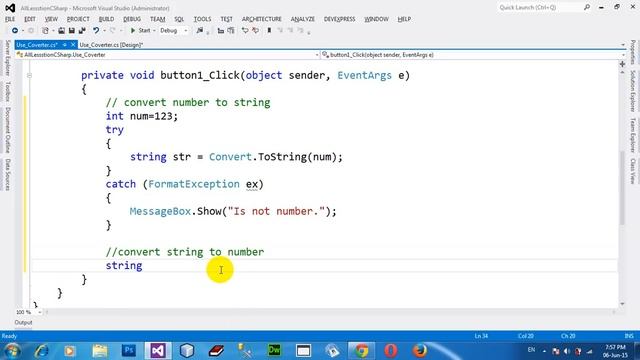Open the HELP menu
Screen dimensions: 640x360
(404, 19)
